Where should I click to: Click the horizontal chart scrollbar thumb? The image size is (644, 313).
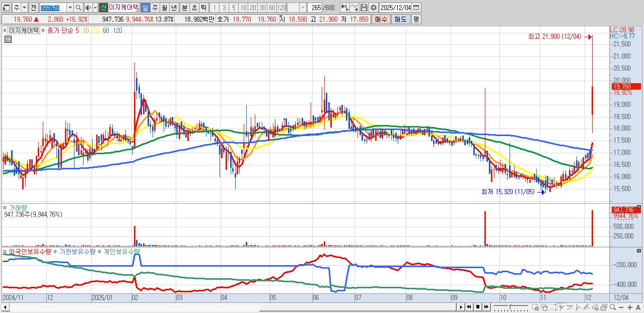357,306
